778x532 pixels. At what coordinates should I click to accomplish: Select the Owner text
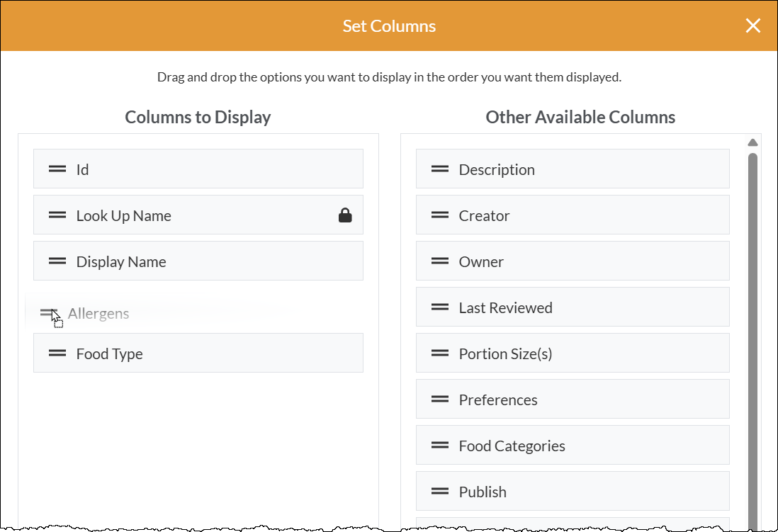pos(481,262)
